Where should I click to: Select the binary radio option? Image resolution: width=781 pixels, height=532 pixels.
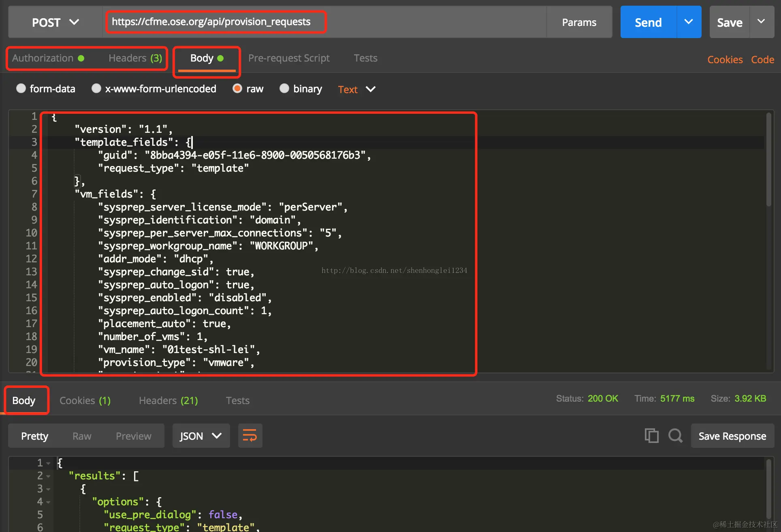click(x=284, y=88)
